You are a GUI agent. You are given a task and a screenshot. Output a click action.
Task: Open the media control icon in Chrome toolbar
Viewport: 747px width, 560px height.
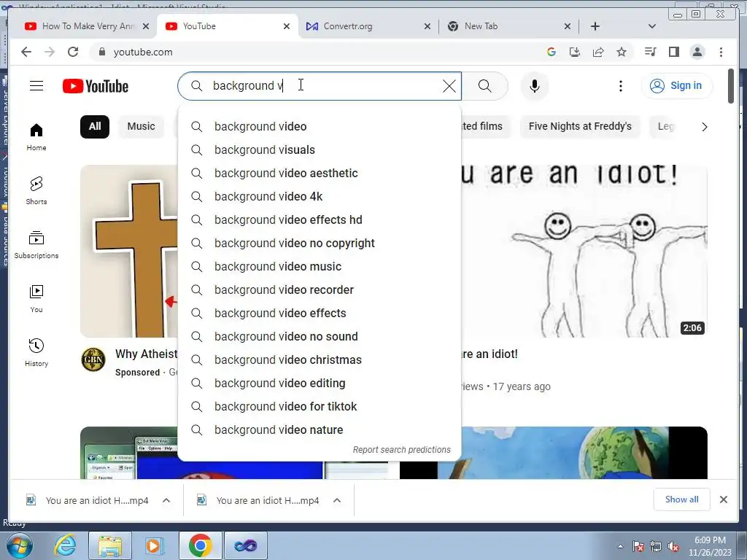click(650, 52)
